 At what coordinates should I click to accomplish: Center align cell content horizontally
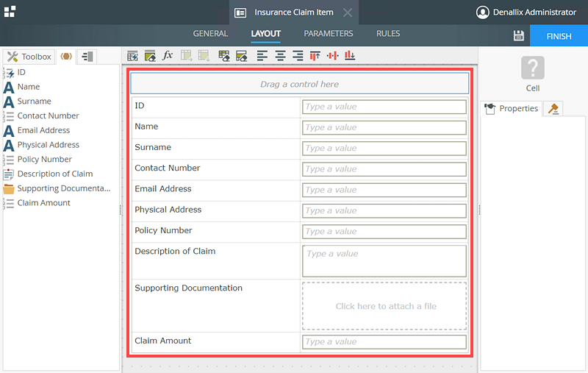tap(280, 56)
